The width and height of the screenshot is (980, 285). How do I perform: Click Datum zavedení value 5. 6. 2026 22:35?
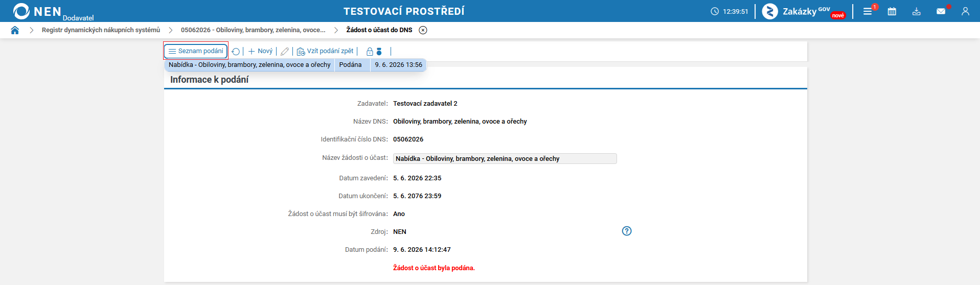click(417, 178)
